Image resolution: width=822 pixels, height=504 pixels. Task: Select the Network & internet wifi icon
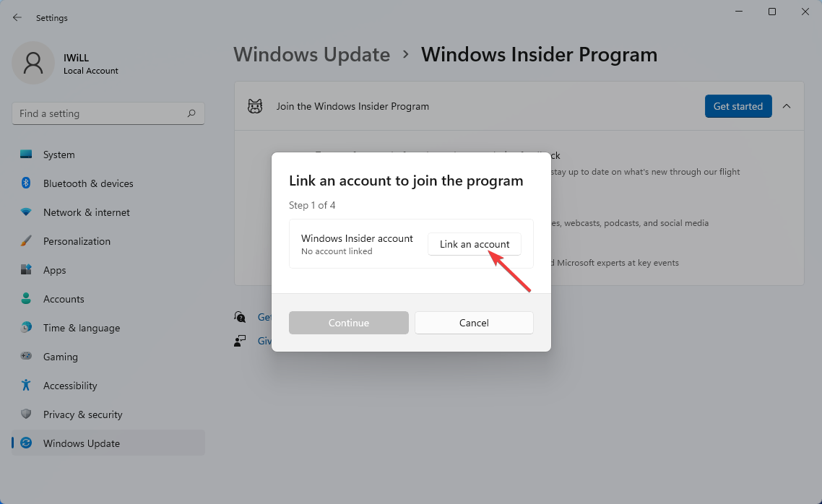[26, 212]
